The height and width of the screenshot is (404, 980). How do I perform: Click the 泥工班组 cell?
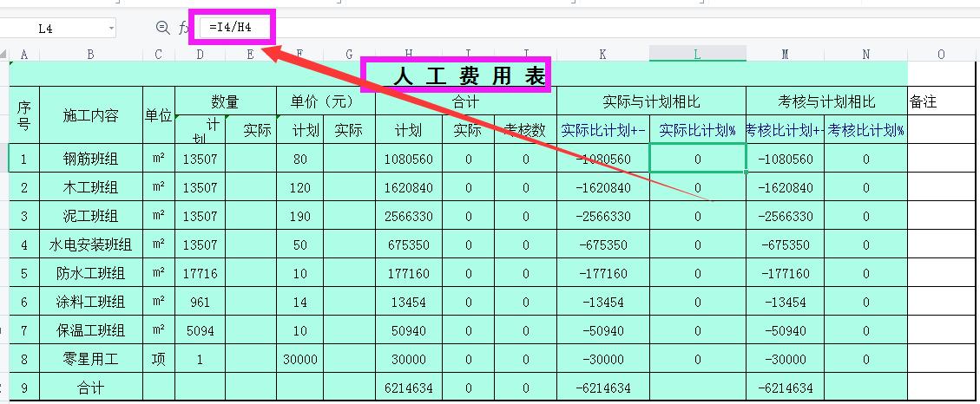(90, 216)
